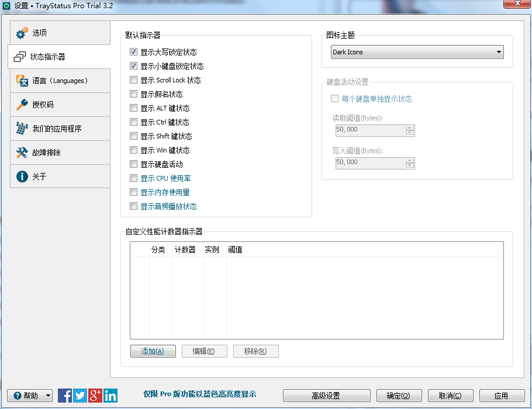The width and height of the screenshot is (532, 409).
Task: Toggle 每个硬盘单独显示状态 checkbox
Action: (x=334, y=98)
